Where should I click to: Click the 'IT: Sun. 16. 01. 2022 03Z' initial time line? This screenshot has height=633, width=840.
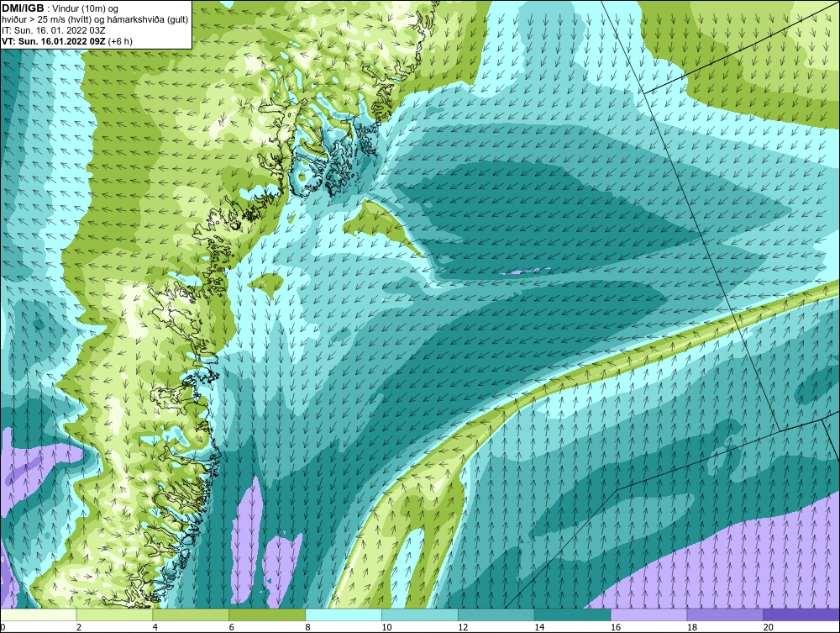[x=54, y=30]
